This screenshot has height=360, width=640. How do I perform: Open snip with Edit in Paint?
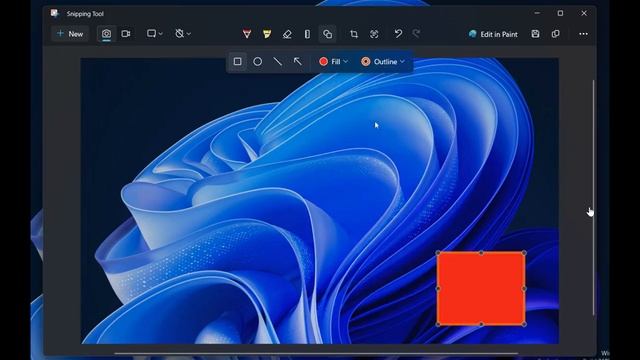pos(493,34)
